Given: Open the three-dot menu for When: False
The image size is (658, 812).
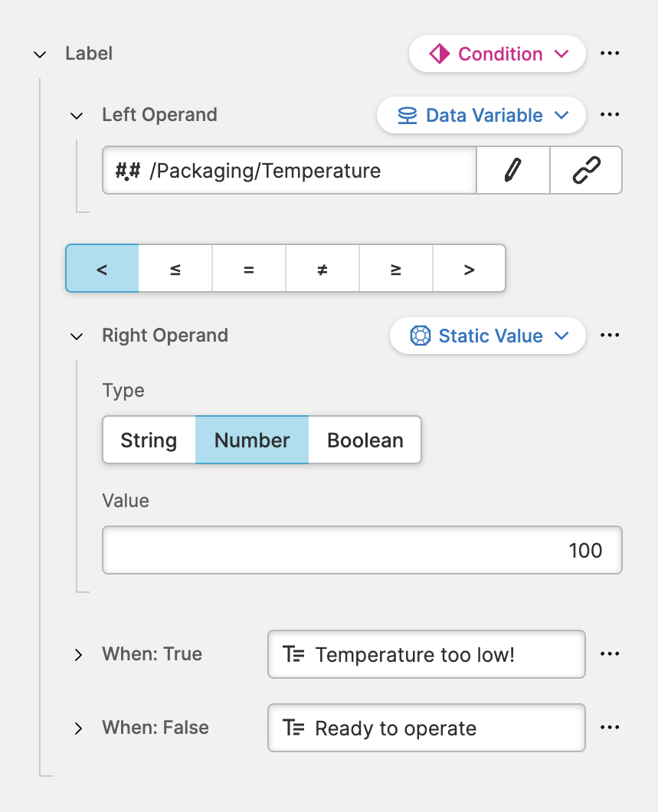Looking at the screenshot, I should pos(610,728).
